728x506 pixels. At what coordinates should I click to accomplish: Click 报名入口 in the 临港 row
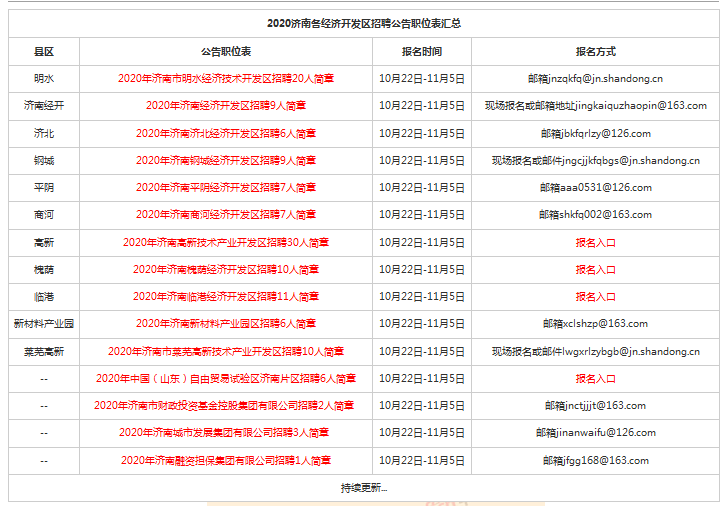[595, 296]
